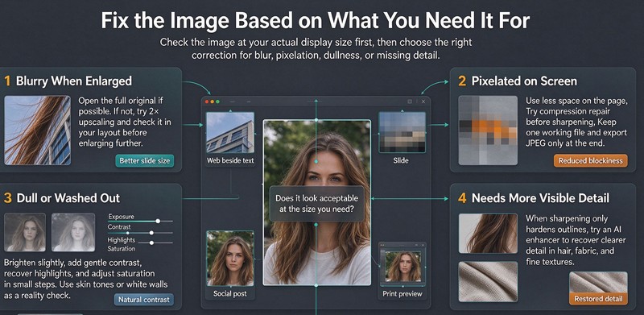Click the 'Contrast' slider label
Image resolution: width=644 pixels, height=315 pixels.
119,227
